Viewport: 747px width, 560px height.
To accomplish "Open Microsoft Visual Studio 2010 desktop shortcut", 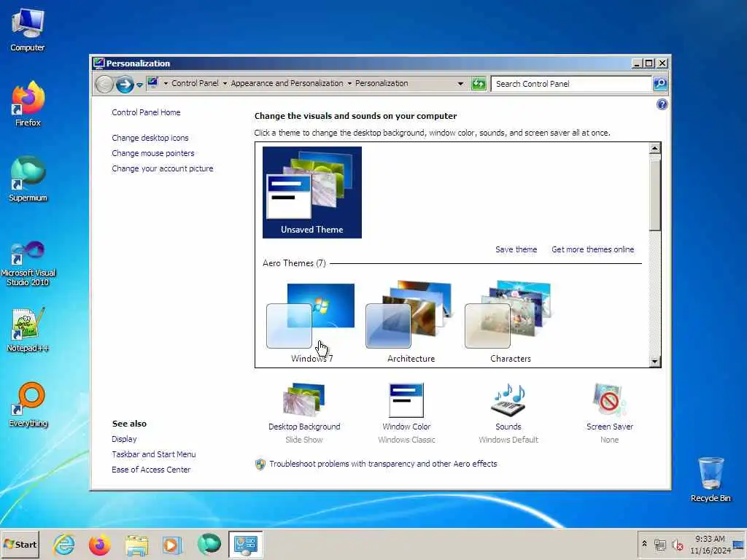I will coord(28,263).
